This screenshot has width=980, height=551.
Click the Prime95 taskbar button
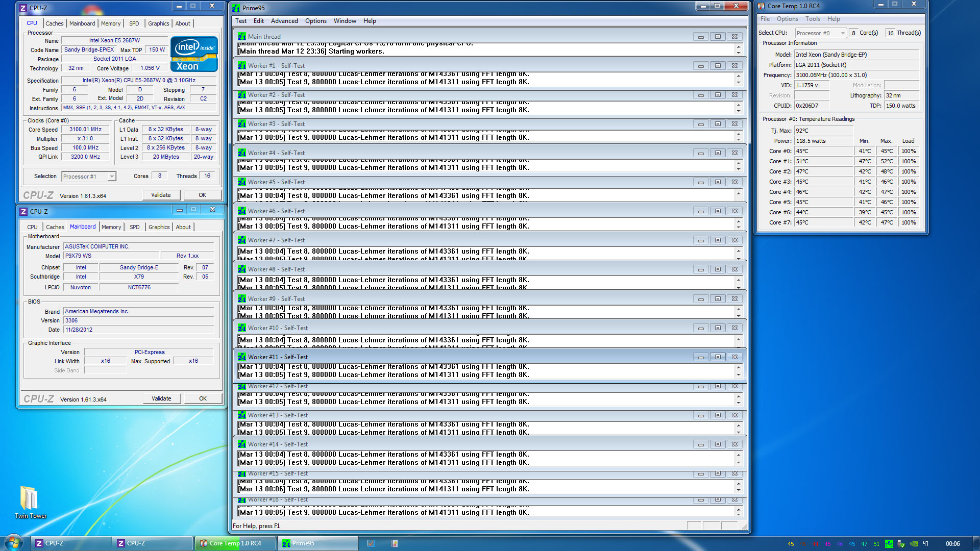(x=317, y=543)
